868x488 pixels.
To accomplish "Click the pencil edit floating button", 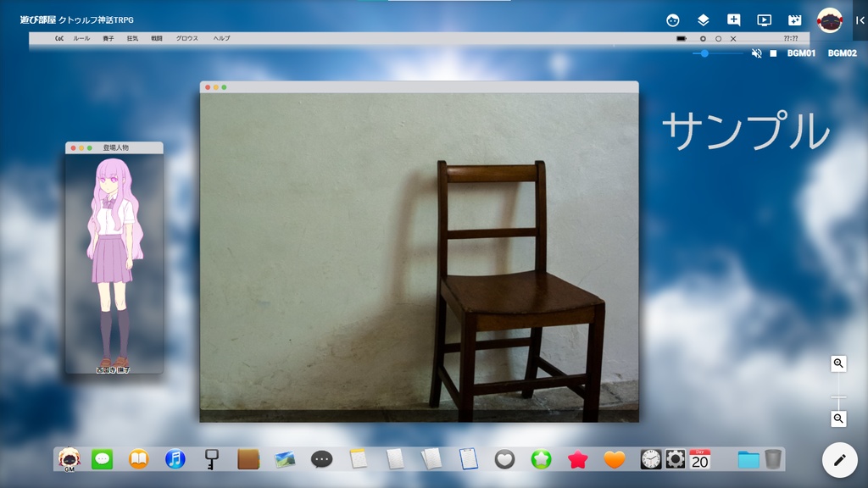I will pos(840,460).
